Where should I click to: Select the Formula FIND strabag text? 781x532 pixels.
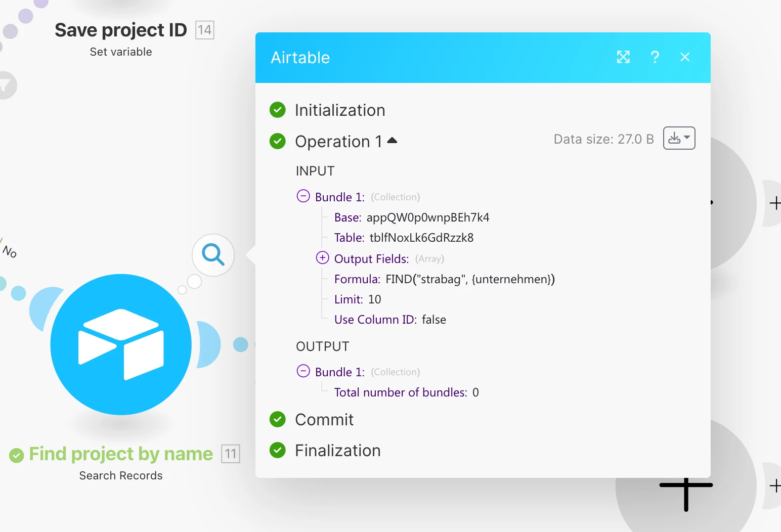(x=470, y=279)
